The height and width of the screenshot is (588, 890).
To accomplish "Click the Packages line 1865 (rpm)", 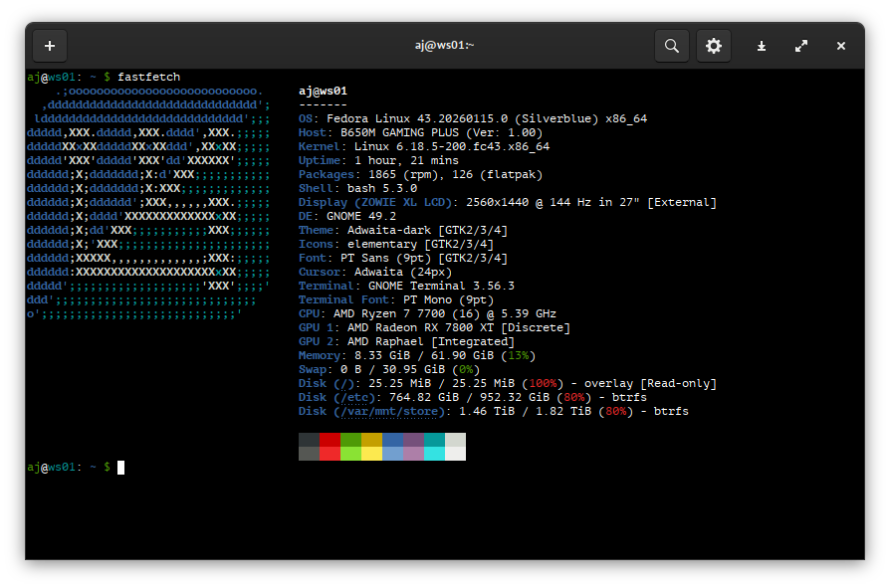I will click(420, 174).
